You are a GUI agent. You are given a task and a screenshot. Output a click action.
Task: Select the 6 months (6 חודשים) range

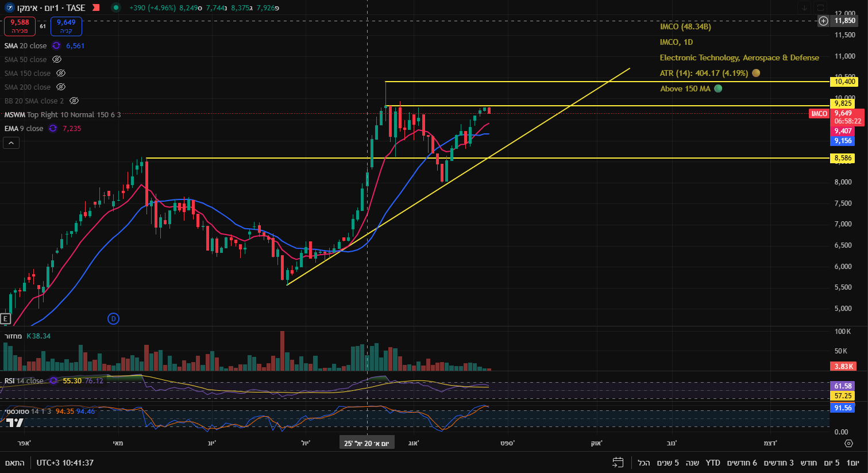742,463
